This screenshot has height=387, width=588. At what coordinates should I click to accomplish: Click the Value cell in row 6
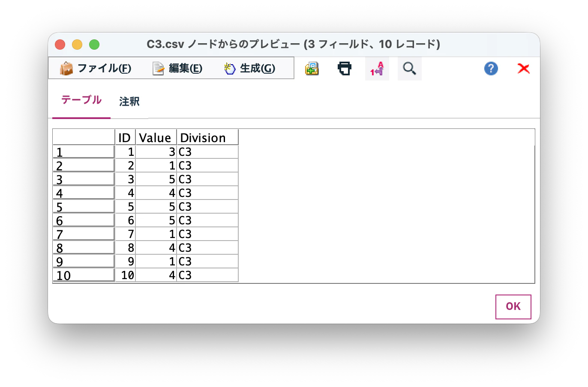tap(156, 220)
